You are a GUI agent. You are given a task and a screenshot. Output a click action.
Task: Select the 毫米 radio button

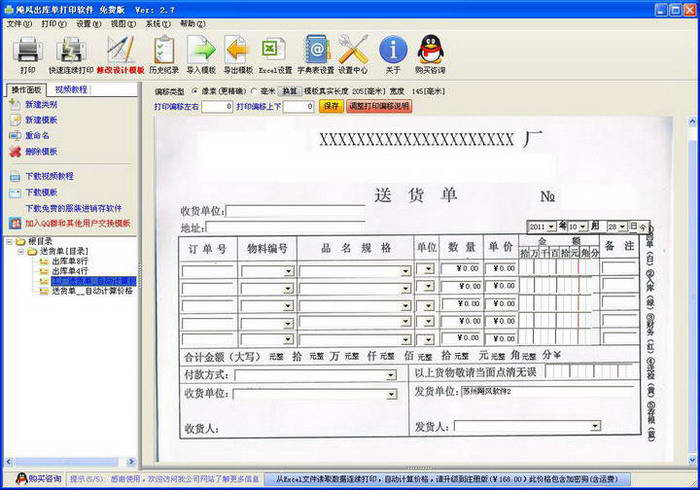pos(254,91)
